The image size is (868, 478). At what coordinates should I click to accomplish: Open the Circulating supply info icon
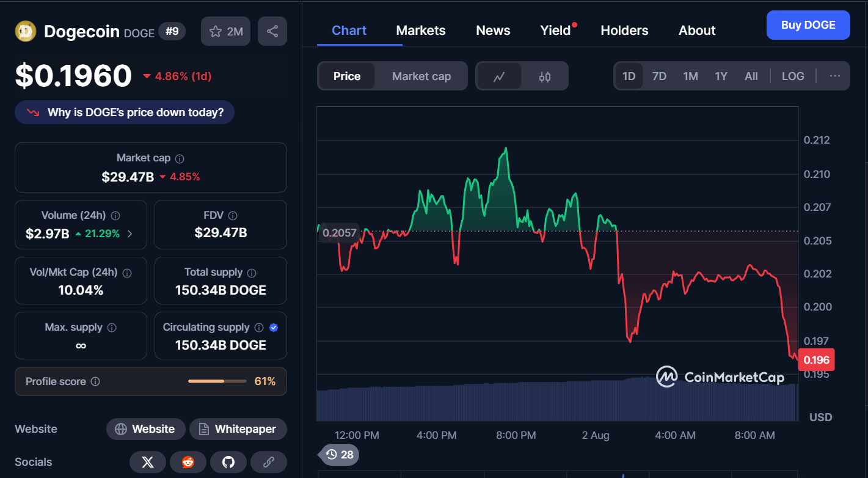tap(259, 328)
